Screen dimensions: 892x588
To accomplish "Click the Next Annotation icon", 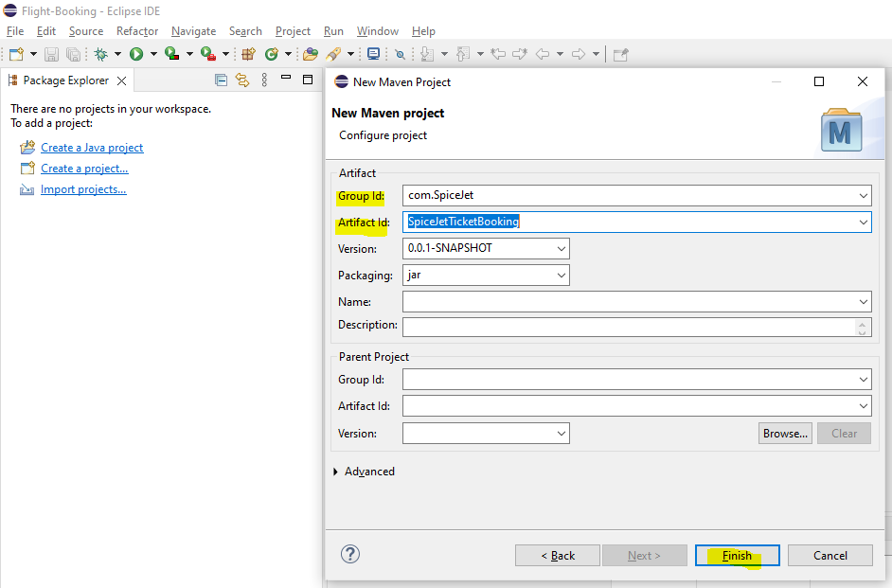I will point(427,54).
